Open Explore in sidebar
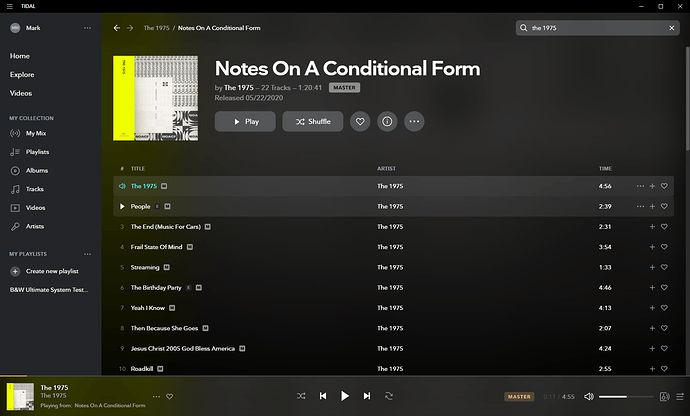The image size is (690, 416). [22, 74]
